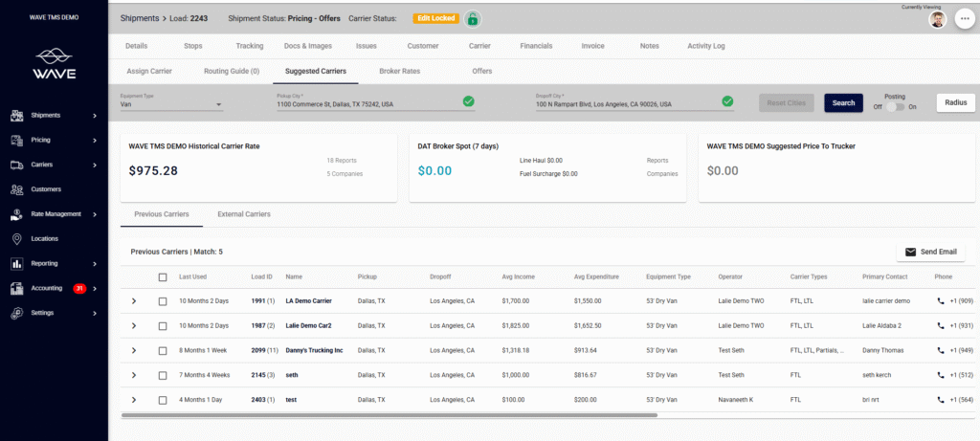Click the Send Email button
This screenshot has width=980, height=441.
coord(930,252)
